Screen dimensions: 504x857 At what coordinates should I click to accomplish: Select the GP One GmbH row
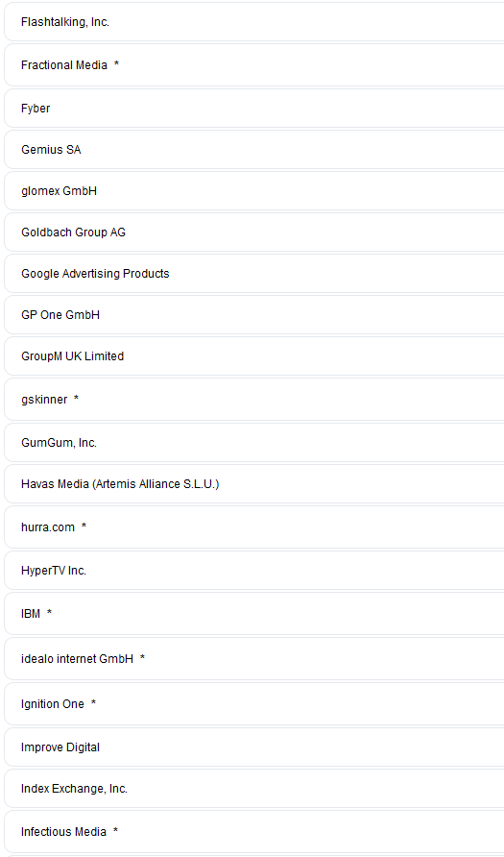(x=253, y=315)
